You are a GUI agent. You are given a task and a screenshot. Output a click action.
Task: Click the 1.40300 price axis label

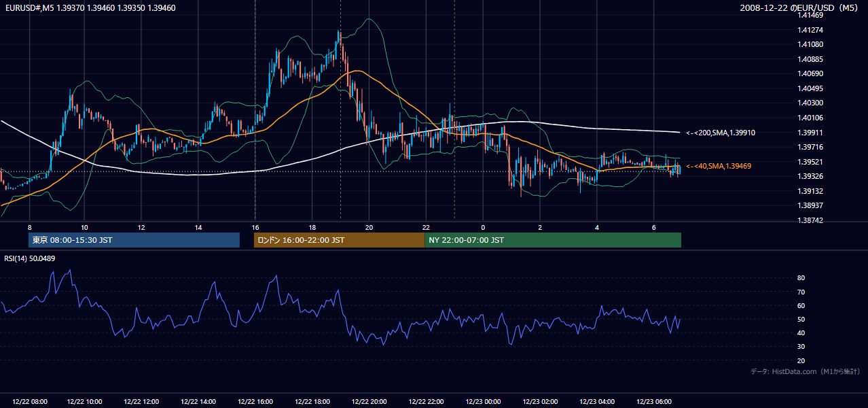[810, 103]
